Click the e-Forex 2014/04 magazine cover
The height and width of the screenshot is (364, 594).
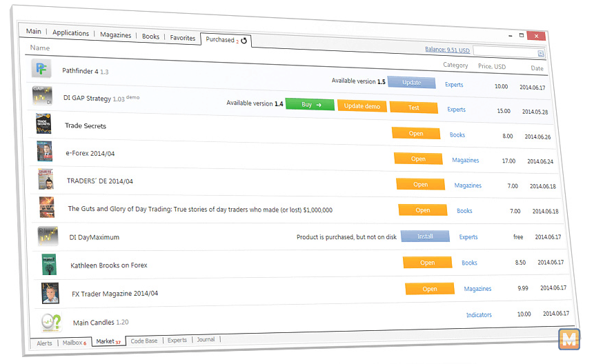click(45, 151)
